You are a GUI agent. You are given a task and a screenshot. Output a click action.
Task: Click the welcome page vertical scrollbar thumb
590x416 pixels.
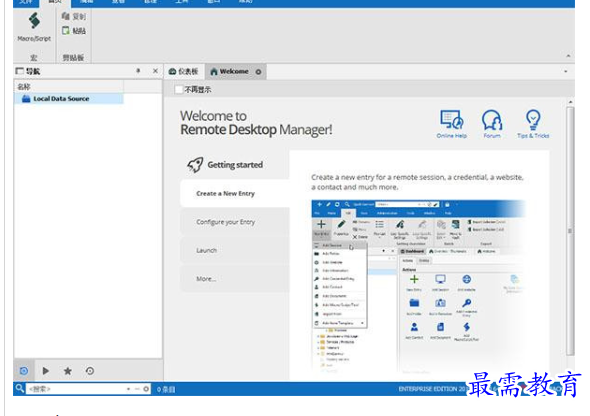point(570,231)
